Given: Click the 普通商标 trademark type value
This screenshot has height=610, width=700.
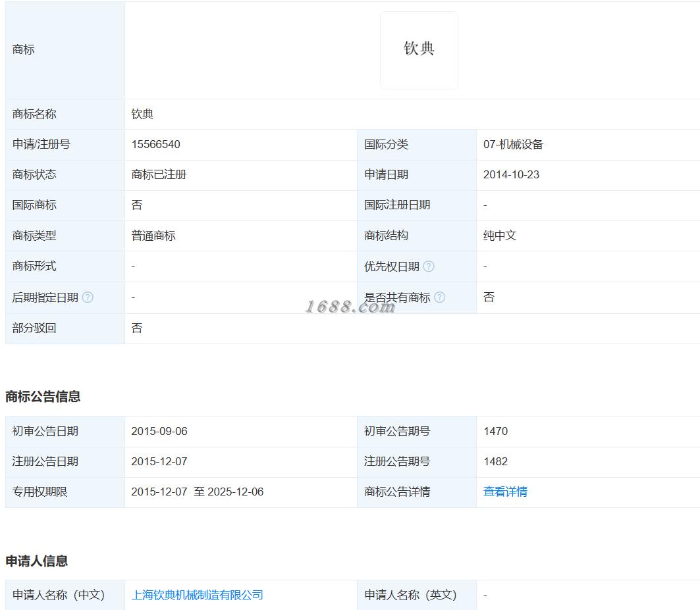Looking at the screenshot, I should 153,236.
